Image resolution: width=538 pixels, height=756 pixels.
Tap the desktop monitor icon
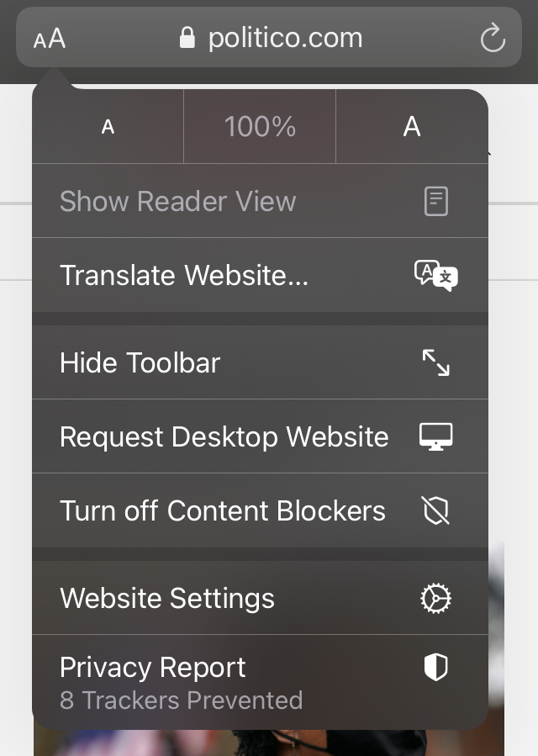click(x=435, y=436)
